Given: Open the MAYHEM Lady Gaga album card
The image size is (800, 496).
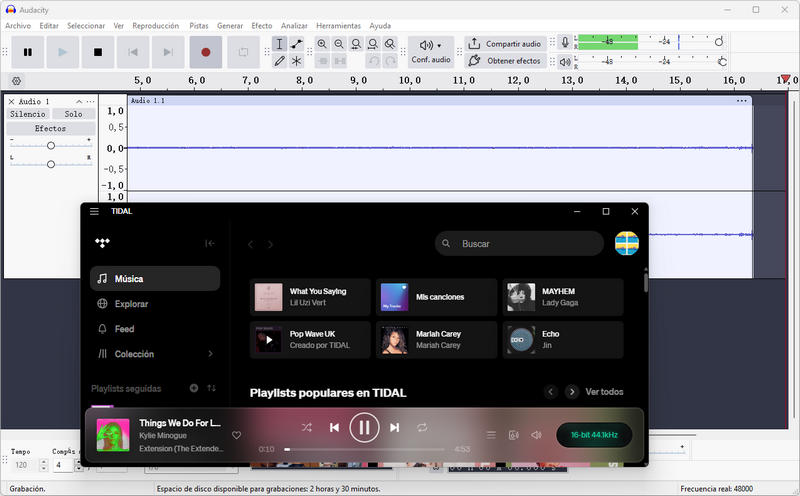Looking at the screenshot, I should [563, 297].
